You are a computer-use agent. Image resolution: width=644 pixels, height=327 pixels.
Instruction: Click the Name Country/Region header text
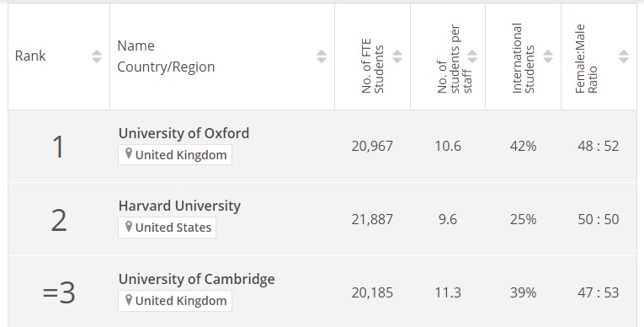pos(166,56)
